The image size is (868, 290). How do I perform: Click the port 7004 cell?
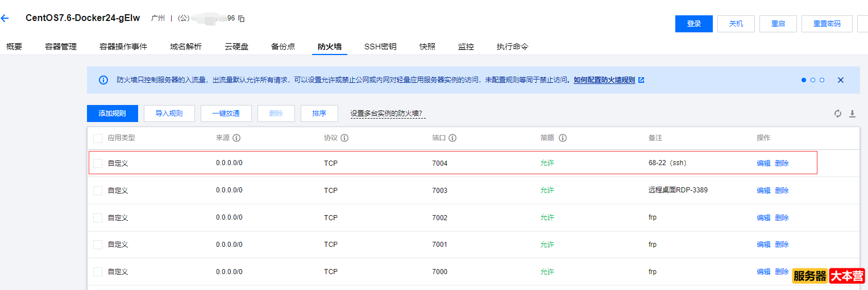(439, 163)
